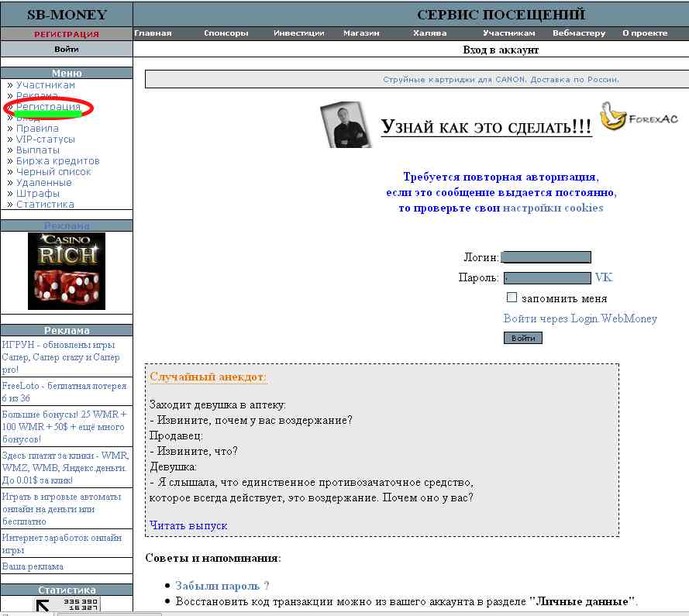The height and width of the screenshot is (616, 689).
Task: Open Выплаты in the left menu
Action: click(38, 150)
